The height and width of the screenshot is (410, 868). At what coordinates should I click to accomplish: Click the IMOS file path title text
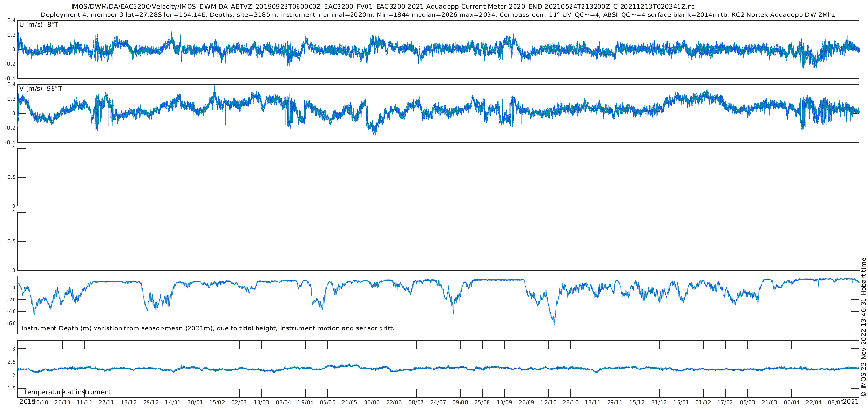(383, 7)
